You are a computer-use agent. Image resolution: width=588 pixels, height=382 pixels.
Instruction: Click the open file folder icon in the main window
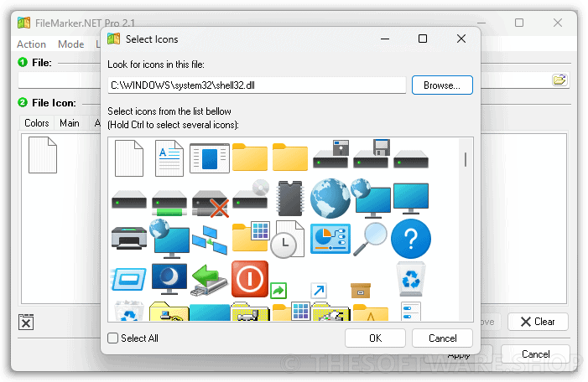[559, 80]
